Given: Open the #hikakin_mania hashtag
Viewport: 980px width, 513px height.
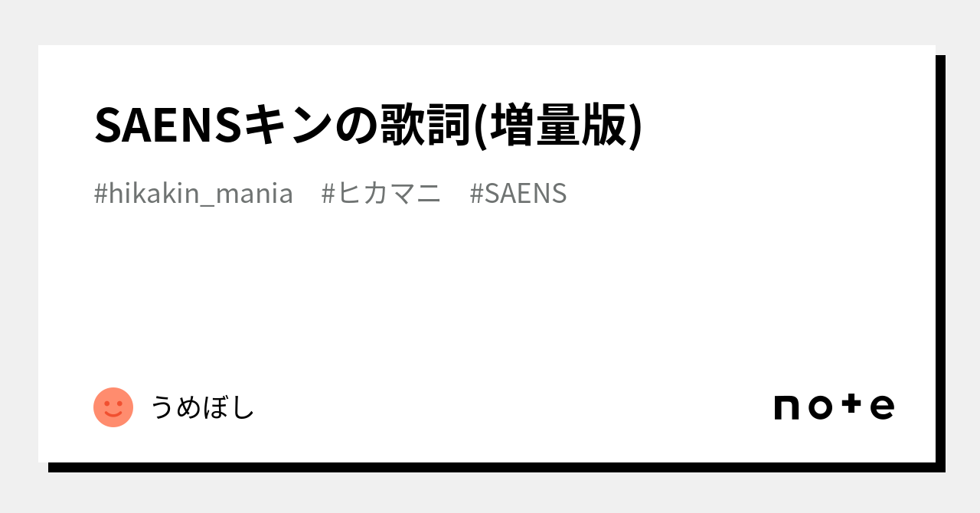Looking at the screenshot, I should [194, 194].
